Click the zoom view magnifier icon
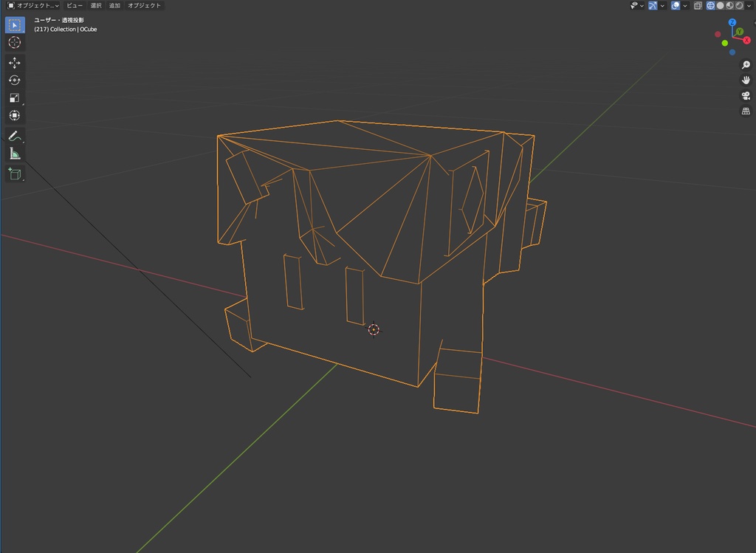756x553 pixels. click(x=746, y=65)
